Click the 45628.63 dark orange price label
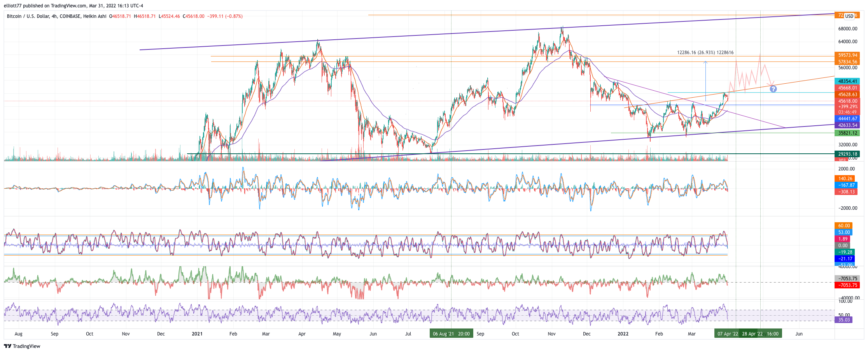Viewport: 868px width, 353px height. tap(847, 95)
